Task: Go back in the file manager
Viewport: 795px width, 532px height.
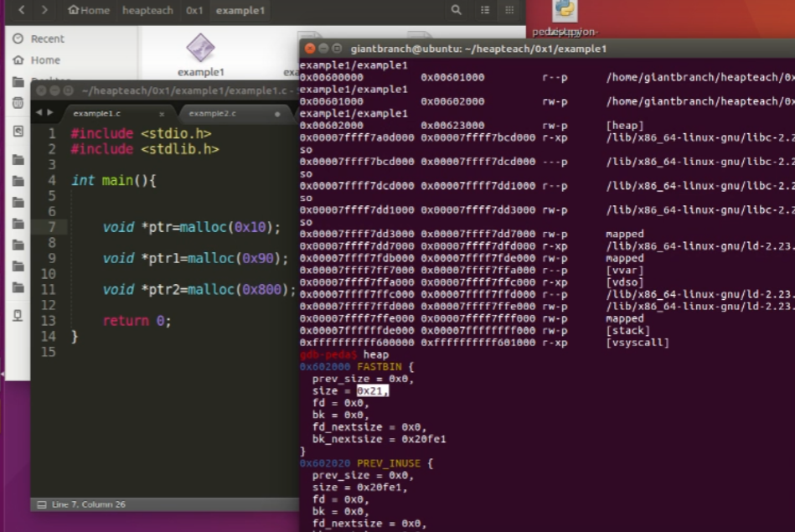Action: [21, 10]
